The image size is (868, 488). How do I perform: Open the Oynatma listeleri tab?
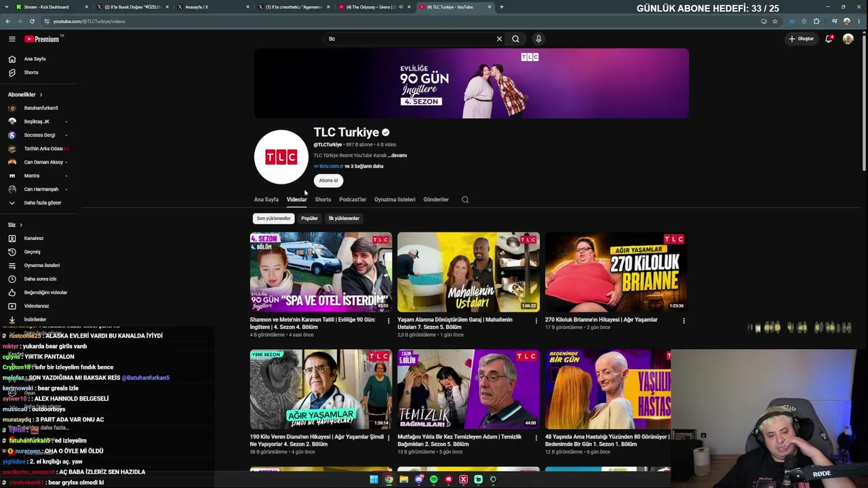pos(395,199)
